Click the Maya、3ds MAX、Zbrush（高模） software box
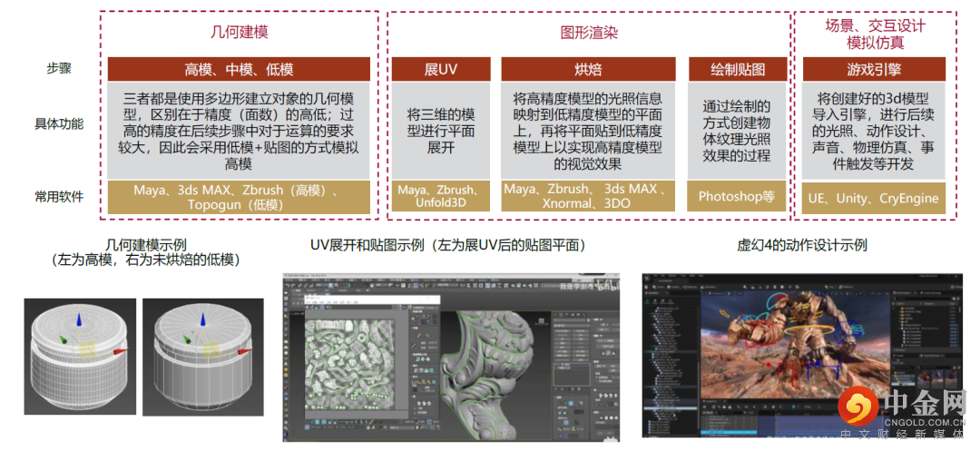Screen dimensions: 980x451 coord(239,197)
